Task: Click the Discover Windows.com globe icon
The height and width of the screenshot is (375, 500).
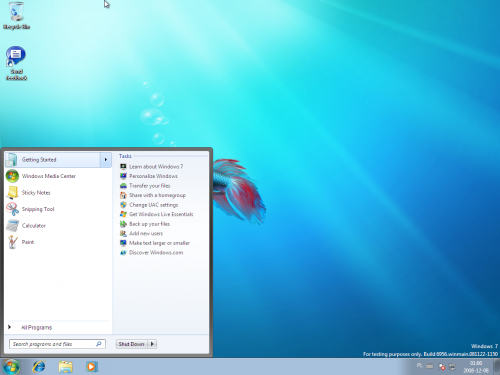Action: coord(123,253)
